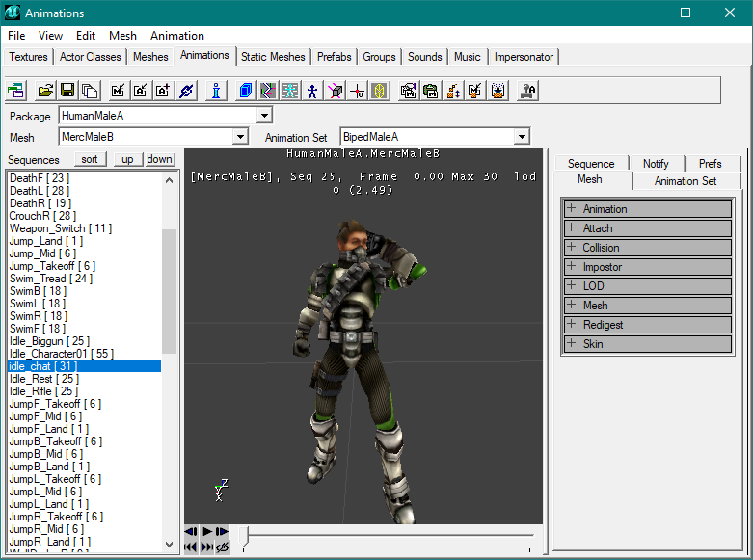The height and width of the screenshot is (560, 753).
Task: Click the joystick with letter A icon
Action: point(527,91)
